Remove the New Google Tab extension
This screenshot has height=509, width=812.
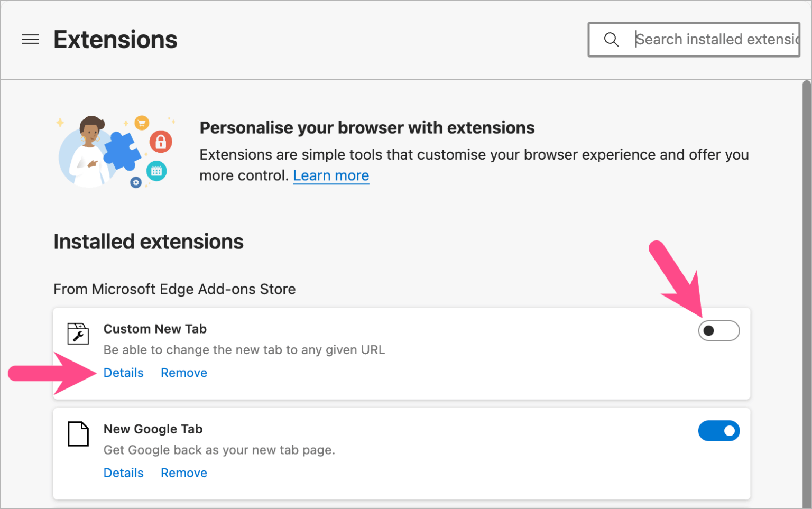pyautogui.click(x=183, y=473)
